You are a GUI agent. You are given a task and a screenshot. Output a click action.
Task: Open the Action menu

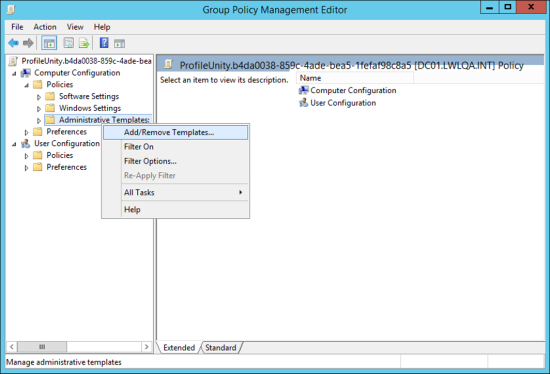[45, 27]
